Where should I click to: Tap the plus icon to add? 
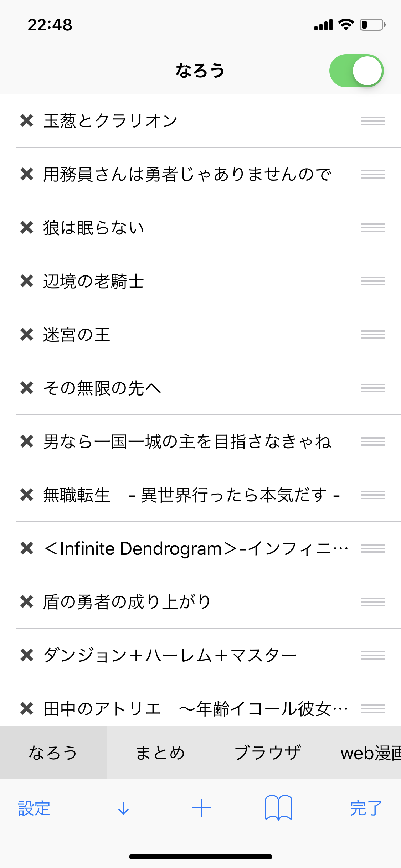[201, 808]
